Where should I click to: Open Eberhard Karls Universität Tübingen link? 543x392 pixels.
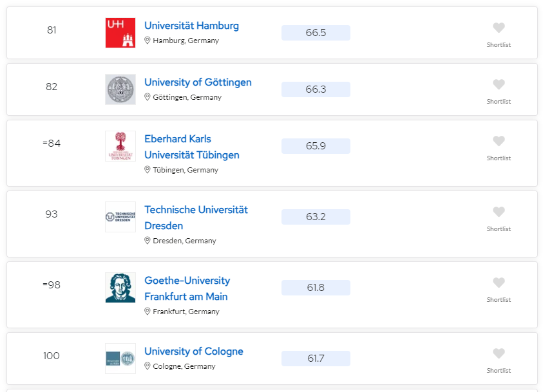pos(192,147)
